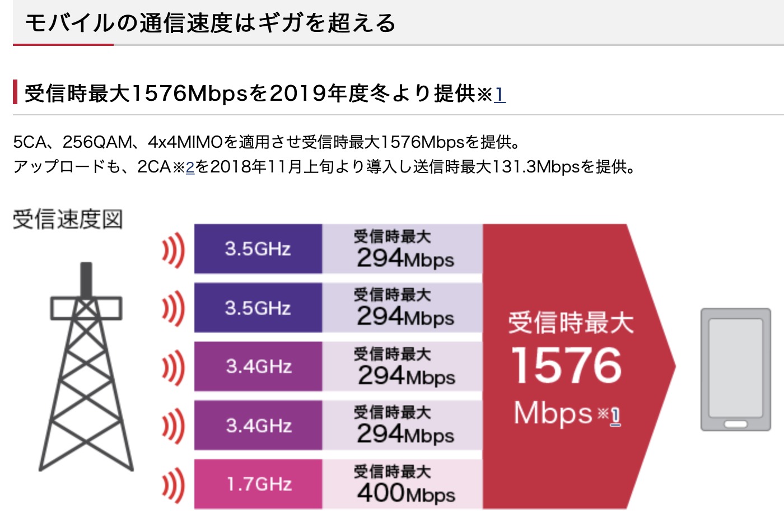
Task: Click the 400Mbps speed label
Action: [x=405, y=493]
